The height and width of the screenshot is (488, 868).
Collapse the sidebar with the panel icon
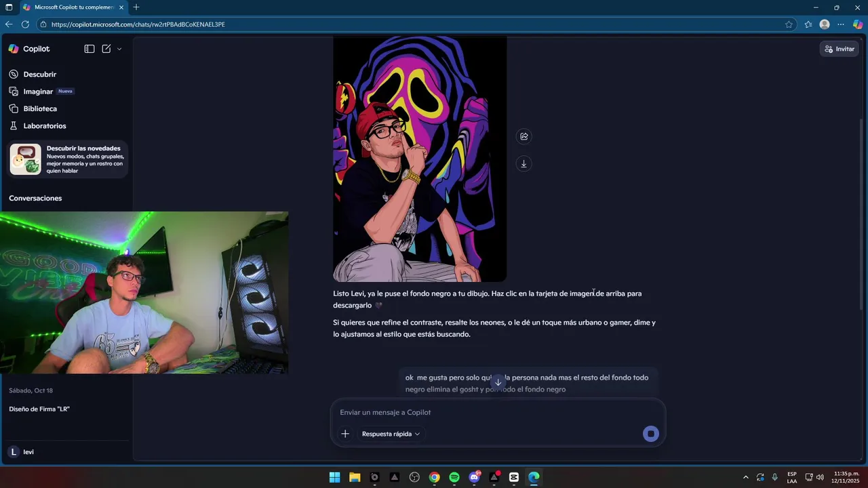point(90,49)
